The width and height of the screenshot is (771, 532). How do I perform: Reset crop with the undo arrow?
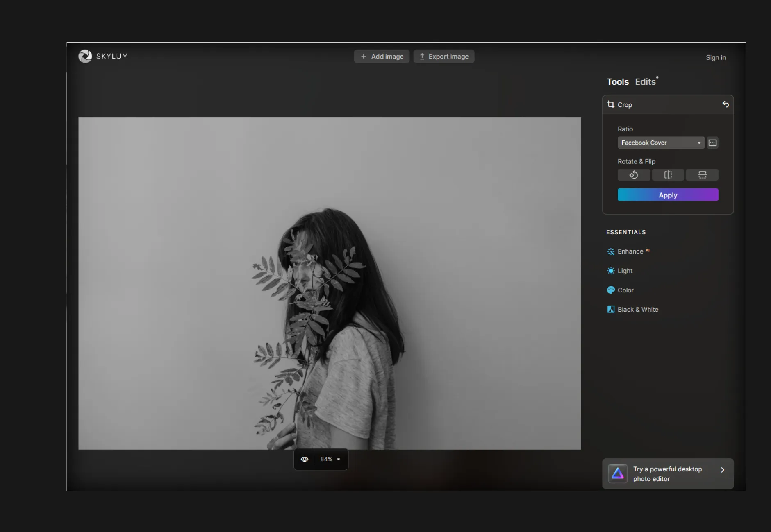(x=726, y=104)
